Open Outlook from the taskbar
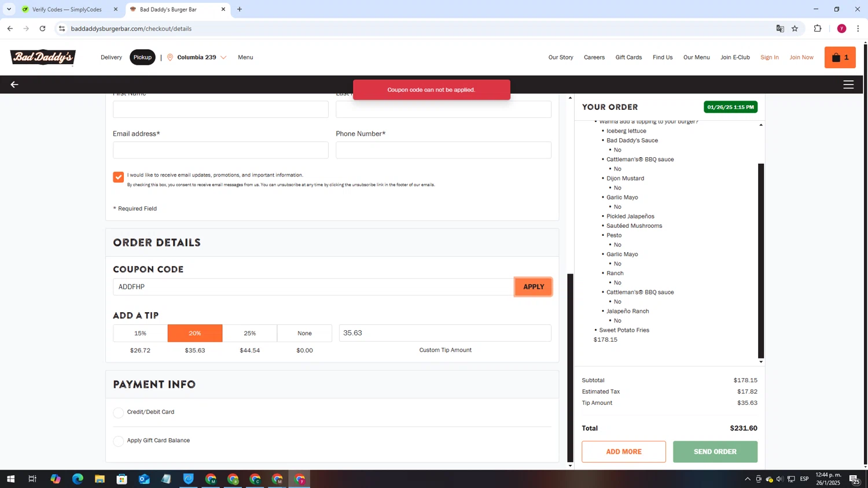The width and height of the screenshot is (868, 488). tap(144, 479)
